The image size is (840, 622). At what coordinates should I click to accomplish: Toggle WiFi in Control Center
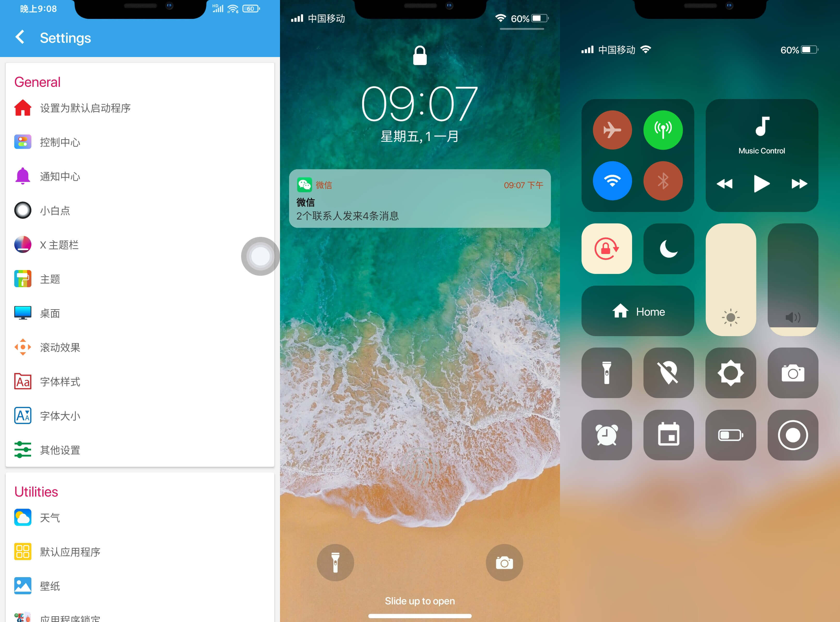613,180
